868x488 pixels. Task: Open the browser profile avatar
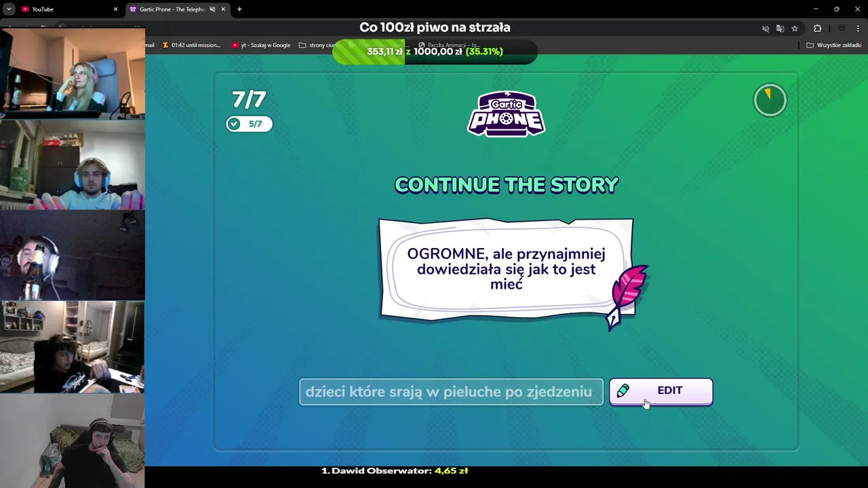(x=842, y=28)
